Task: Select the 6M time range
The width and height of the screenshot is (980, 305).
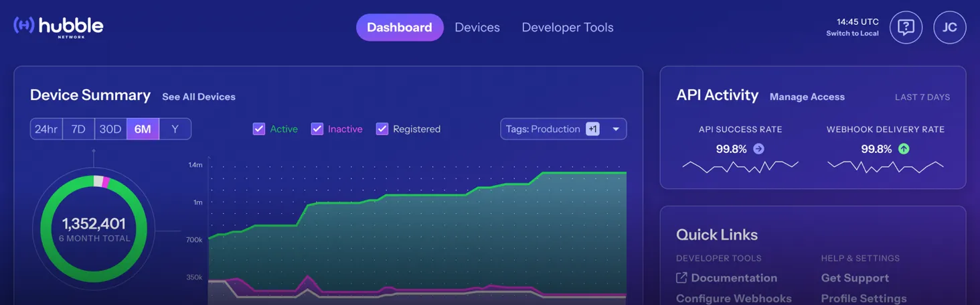Action: pyautogui.click(x=143, y=129)
